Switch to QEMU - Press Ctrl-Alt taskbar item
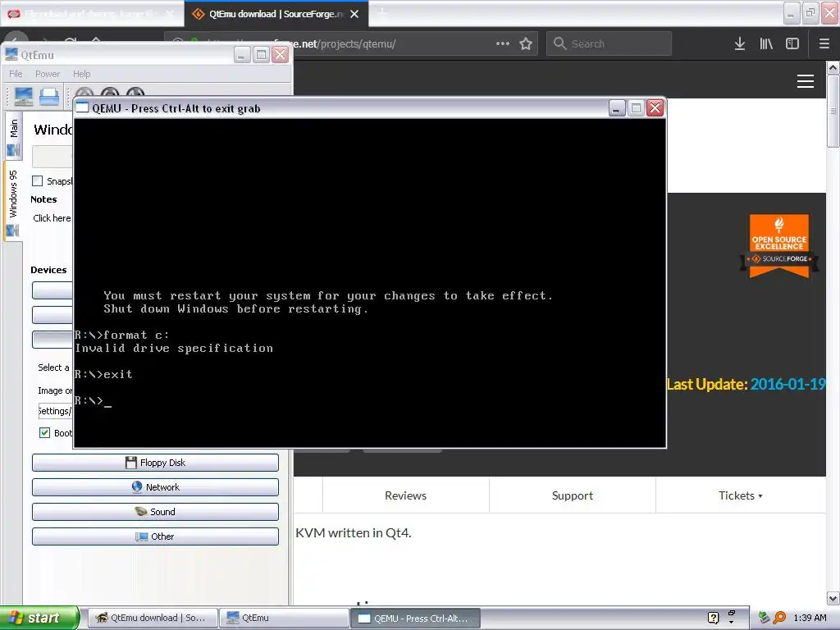This screenshot has width=840, height=630. click(x=416, y=618)
